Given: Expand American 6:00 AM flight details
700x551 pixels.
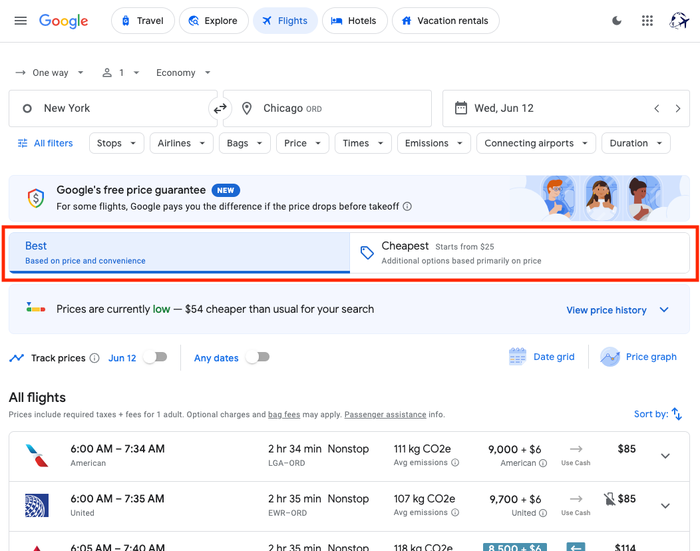Looking at the screenshot, I should [x=665, y=456].
